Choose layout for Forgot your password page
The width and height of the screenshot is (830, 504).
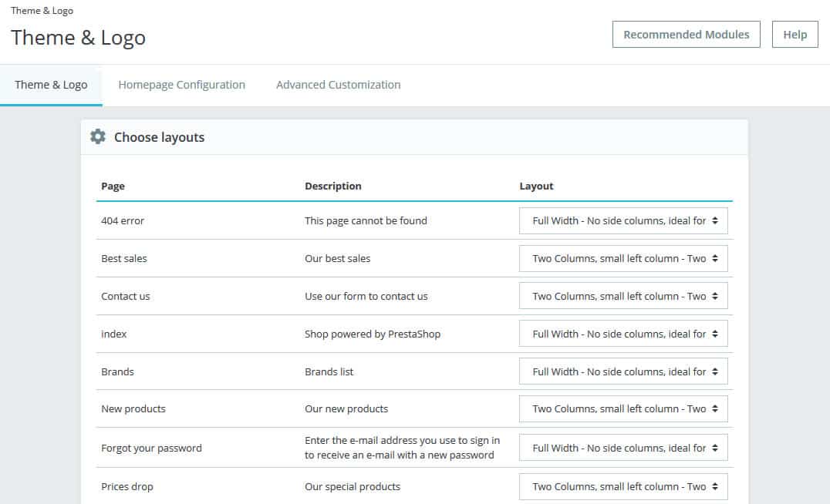tap(623, 448)
